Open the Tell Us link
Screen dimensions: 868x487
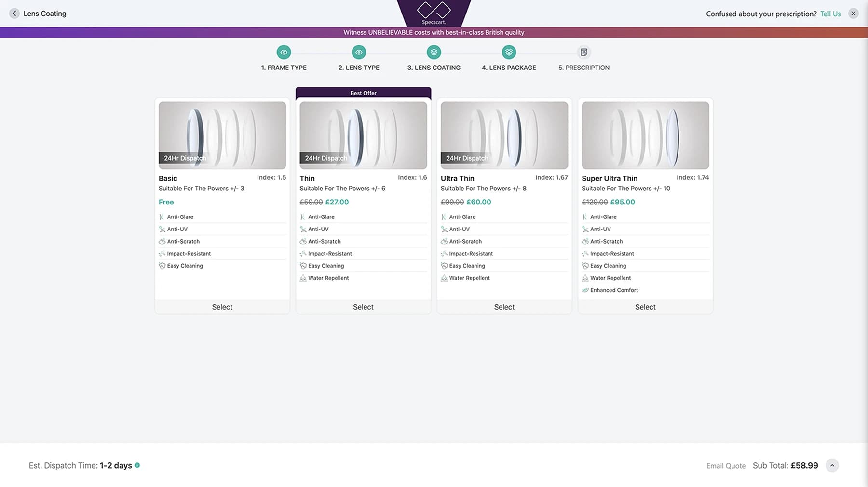[830, 14]
